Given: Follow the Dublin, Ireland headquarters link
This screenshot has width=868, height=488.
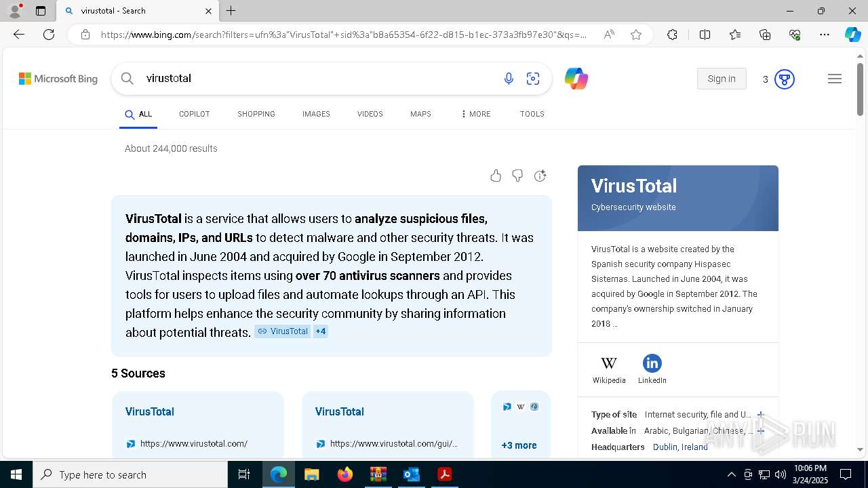Looking at the screenshot, I should pyautogui.click(x=680, y=447).
